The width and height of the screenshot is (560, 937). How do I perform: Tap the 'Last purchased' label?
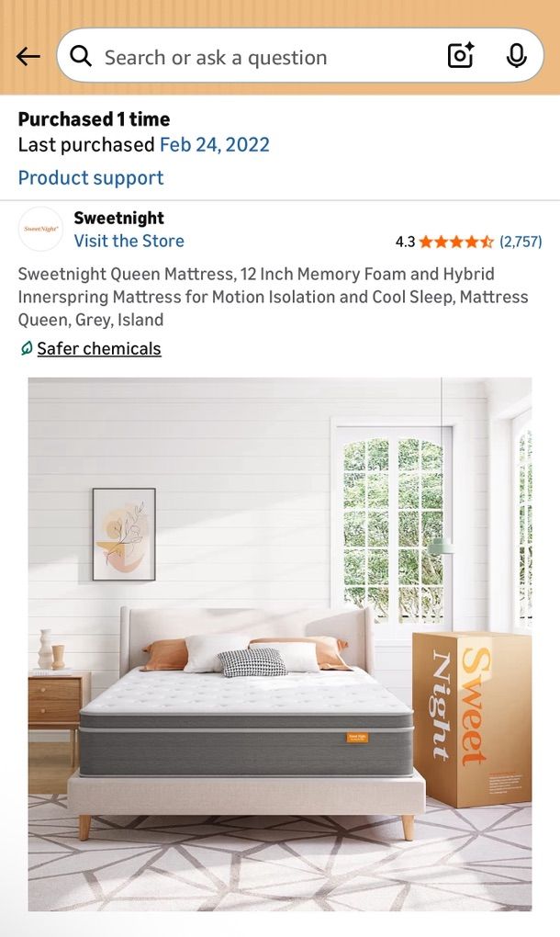86,144
